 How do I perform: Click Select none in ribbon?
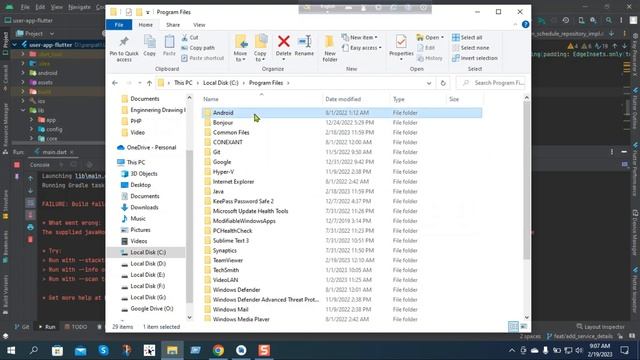(471, 48)
